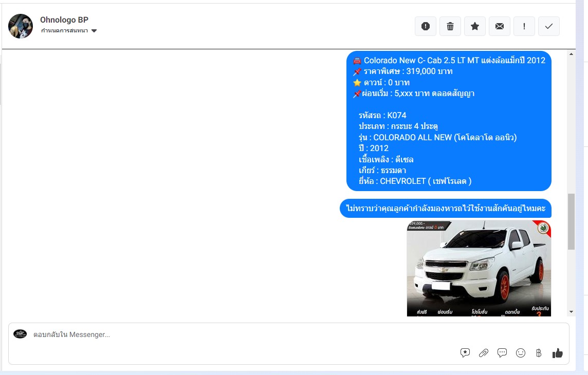This screenshot has width=588, height=375.
Task: Attach a file with paperclip icon
Action: 483,353
